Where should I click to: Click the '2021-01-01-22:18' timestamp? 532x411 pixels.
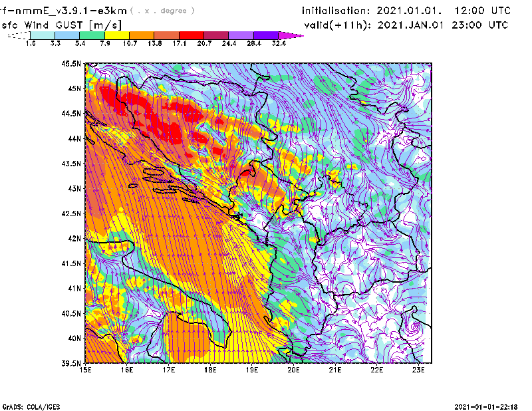[x=486, y=406]
